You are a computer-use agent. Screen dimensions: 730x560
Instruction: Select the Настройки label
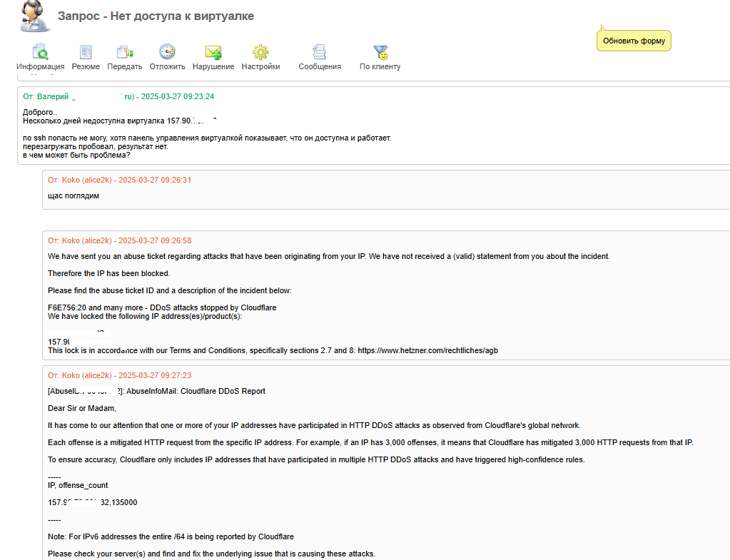[260, 66]
